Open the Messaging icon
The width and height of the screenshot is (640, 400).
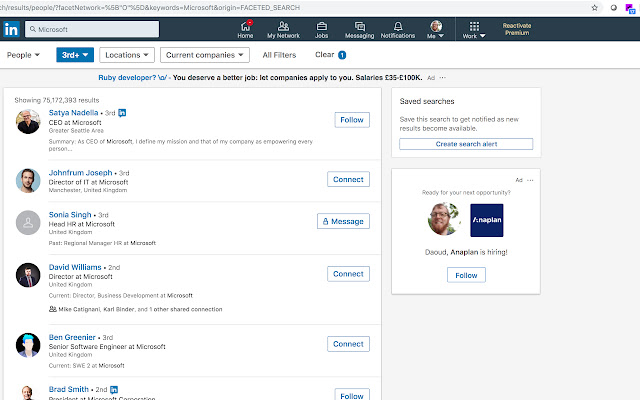point(359,25)
